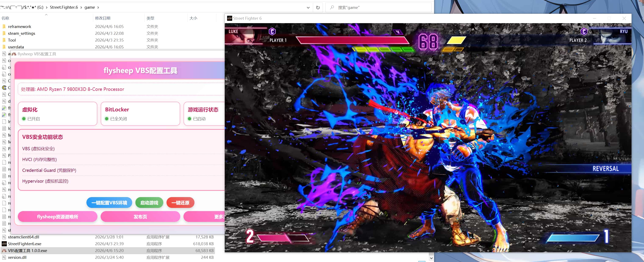Click the scrollbar down arrow in file list

(431, 258)
